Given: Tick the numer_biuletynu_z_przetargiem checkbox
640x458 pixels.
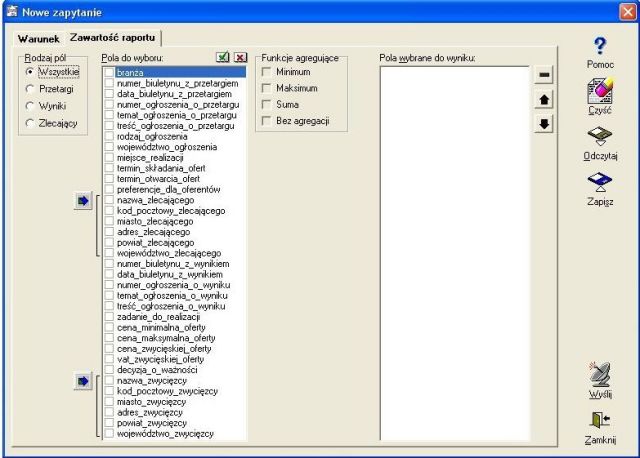Looking at the screenshot, I should tap(109, 83).
